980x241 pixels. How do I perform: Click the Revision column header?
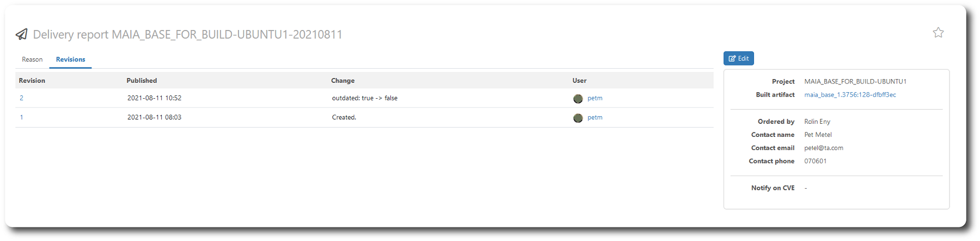click(x=32, y=81)
